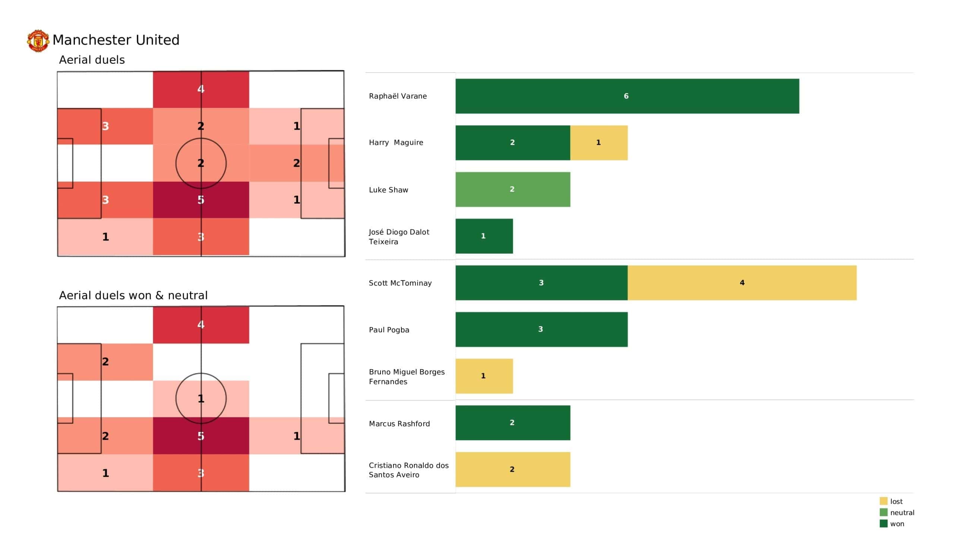Click Harry Maguire's yellow lost bar

pyautogui.click(x=598, y=143)
